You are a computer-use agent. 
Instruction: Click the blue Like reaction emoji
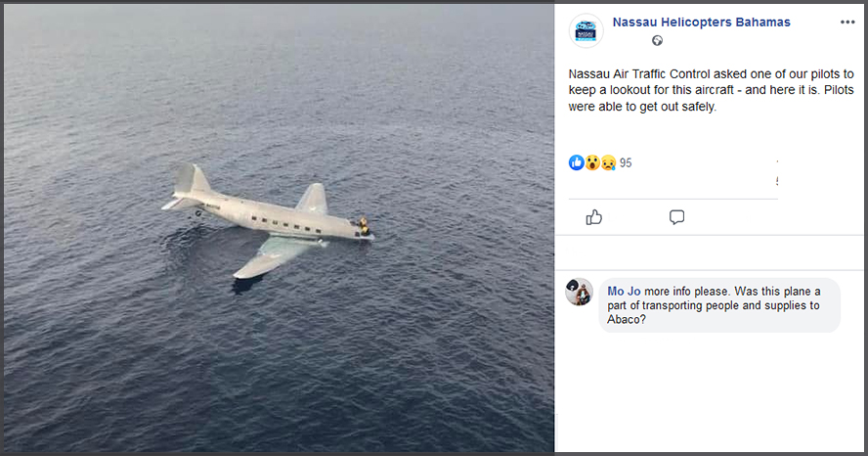click(577, 162)
